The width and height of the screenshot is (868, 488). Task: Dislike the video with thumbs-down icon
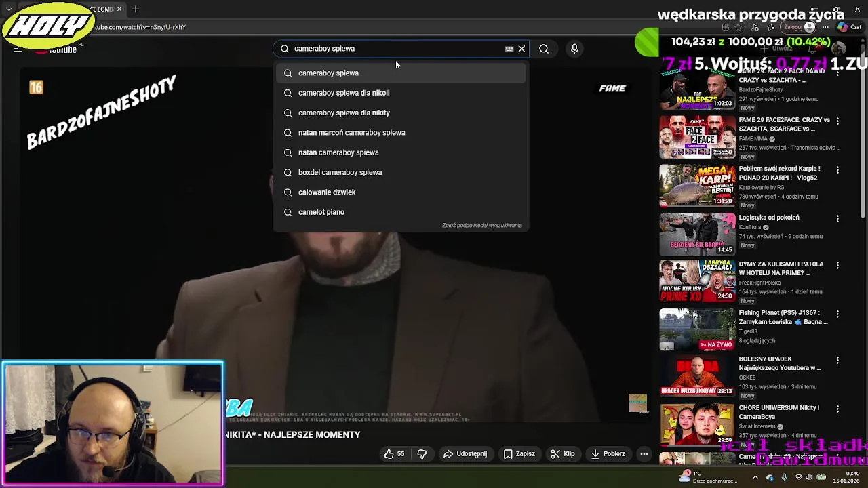pos(422,454)
